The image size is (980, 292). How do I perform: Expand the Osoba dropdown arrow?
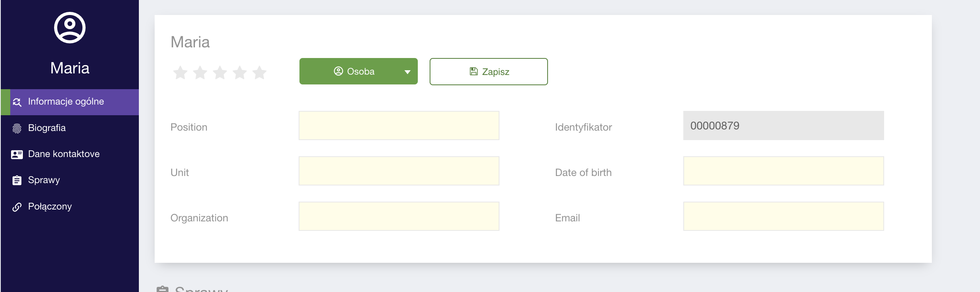407,72
